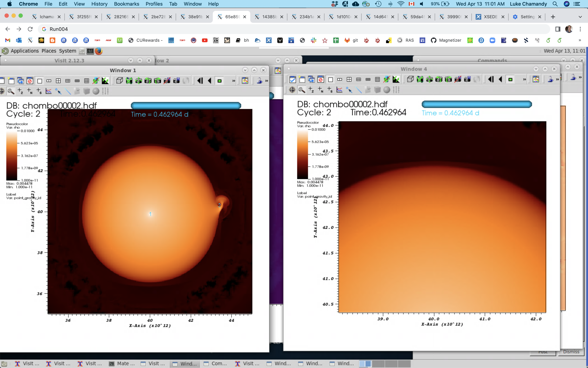Open Chrome's Bookmarks menu
588x368 pixels.
click(127, 4)
